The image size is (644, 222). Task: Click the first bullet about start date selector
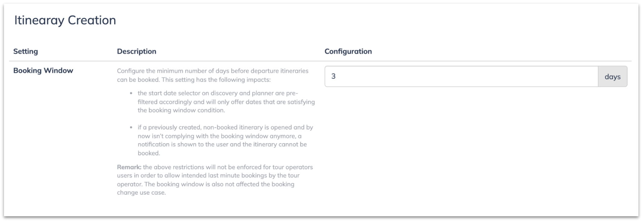pos(226,102)
